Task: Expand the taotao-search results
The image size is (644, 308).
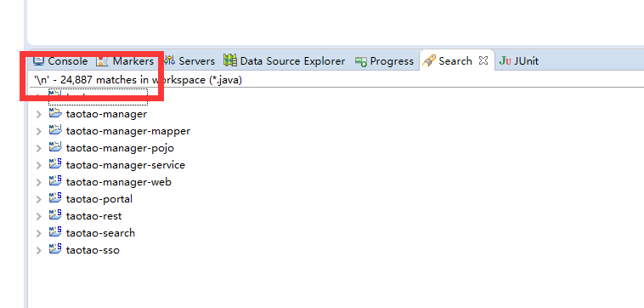Action: pos(38,233)
